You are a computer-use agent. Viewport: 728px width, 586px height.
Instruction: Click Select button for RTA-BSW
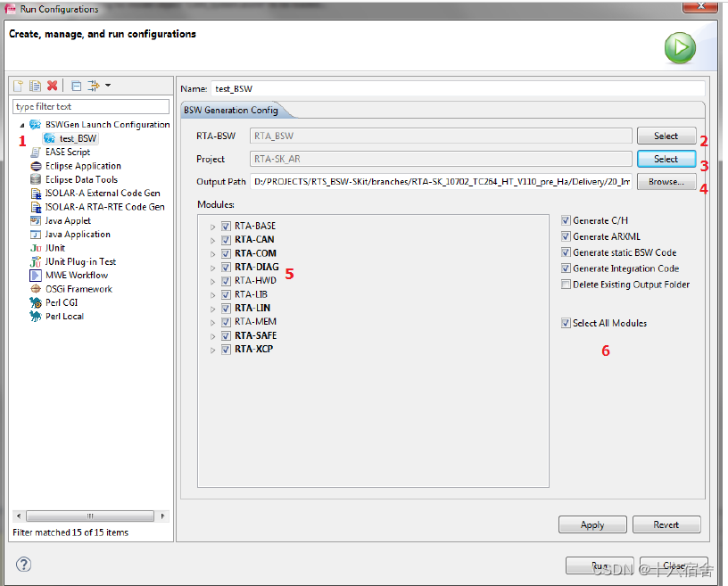(x=666, y=136)
